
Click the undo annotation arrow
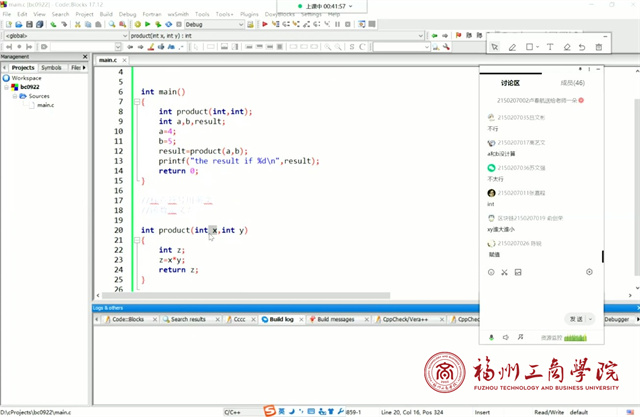tap(583, 47)
